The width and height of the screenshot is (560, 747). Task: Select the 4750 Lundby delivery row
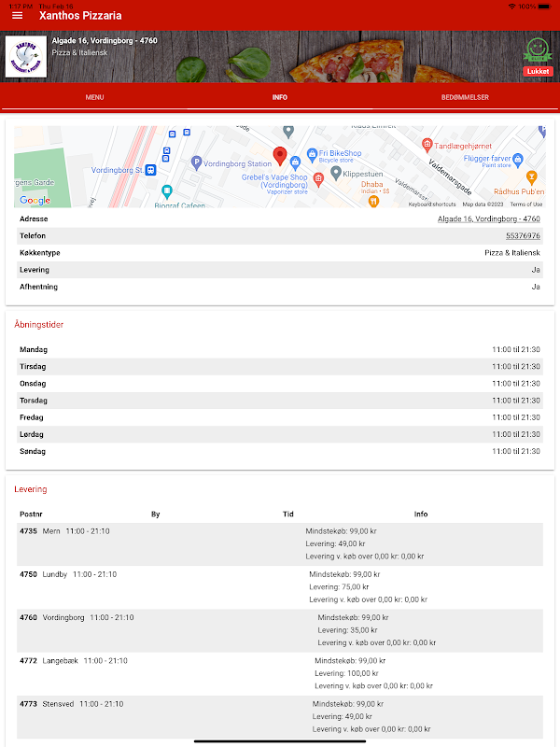(280, 587)
